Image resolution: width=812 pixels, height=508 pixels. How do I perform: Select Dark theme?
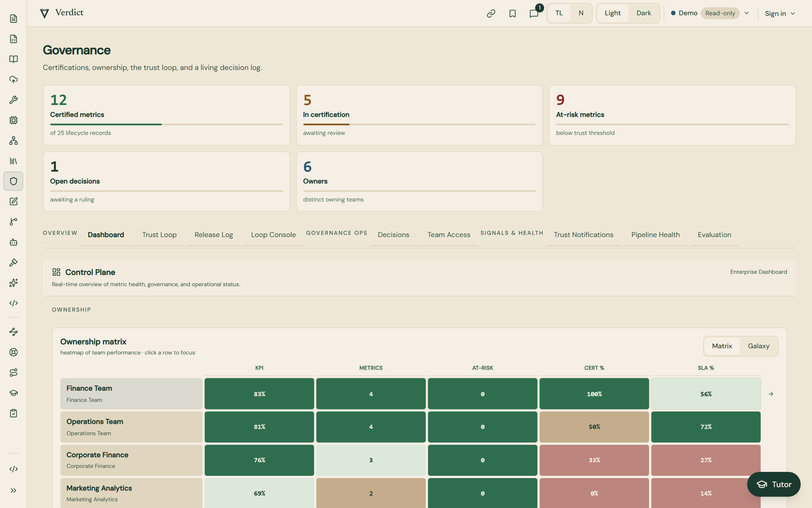644,13
